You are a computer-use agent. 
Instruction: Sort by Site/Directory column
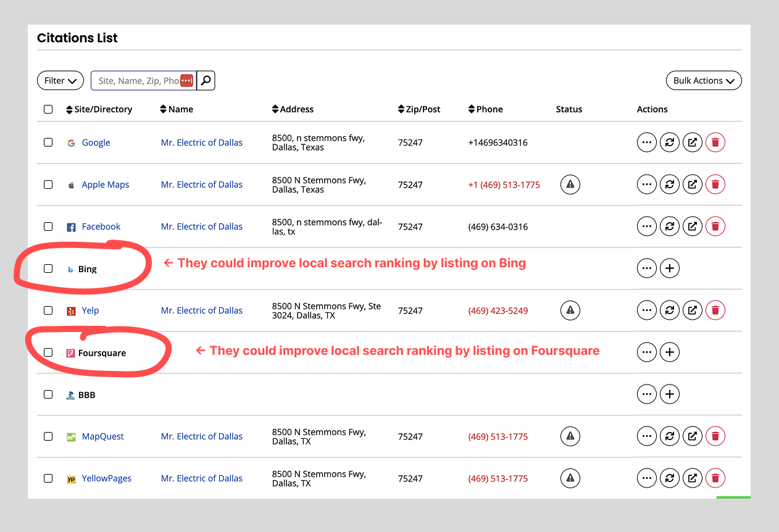click(x=99, y=109)
